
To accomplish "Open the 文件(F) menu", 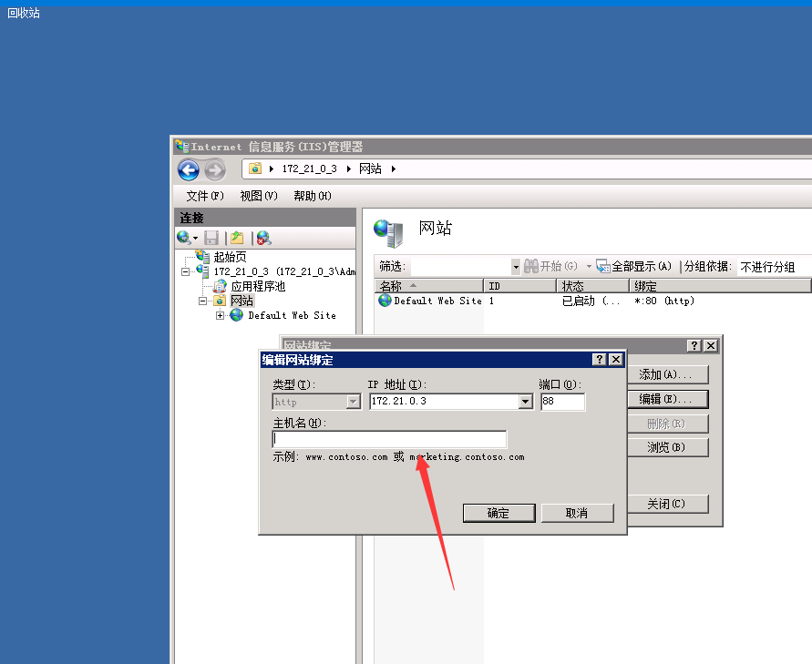I will 205,196.
